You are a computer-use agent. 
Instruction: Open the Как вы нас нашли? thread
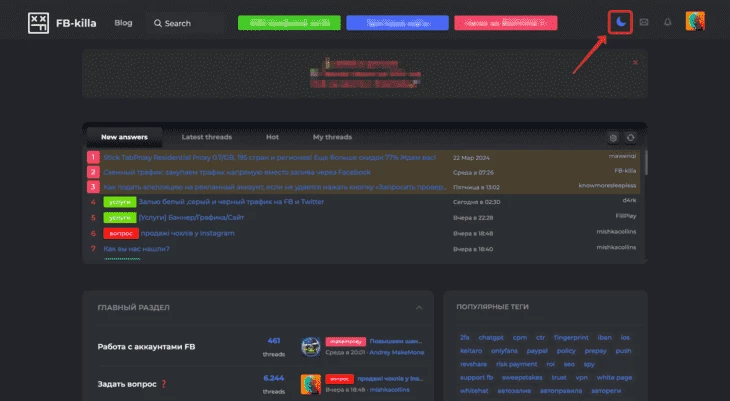point(136,249)
